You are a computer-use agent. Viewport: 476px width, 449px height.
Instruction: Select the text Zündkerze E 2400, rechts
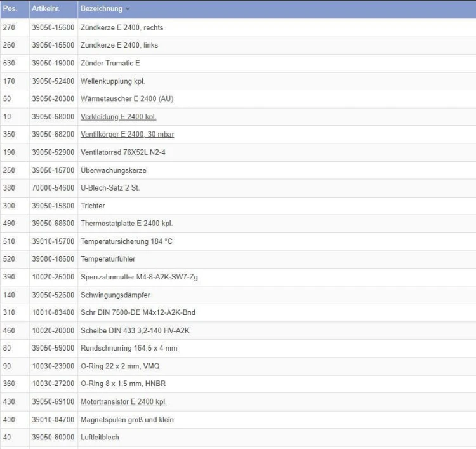pyautogui.click(x=122, y=28)
